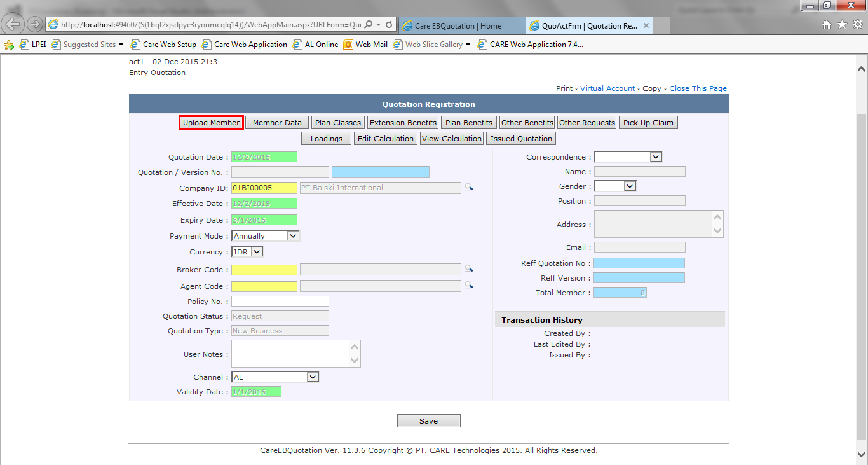Open the Channel dropdown list
Viewport: 868px width, 465px height.
click(x=312, y=377)
